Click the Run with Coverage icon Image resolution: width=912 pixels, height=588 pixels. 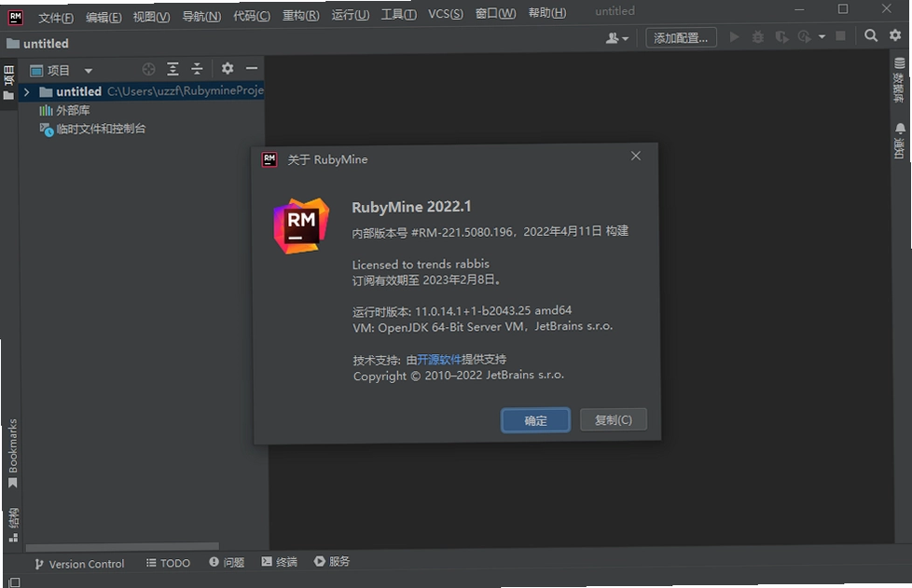pos(781,37)
